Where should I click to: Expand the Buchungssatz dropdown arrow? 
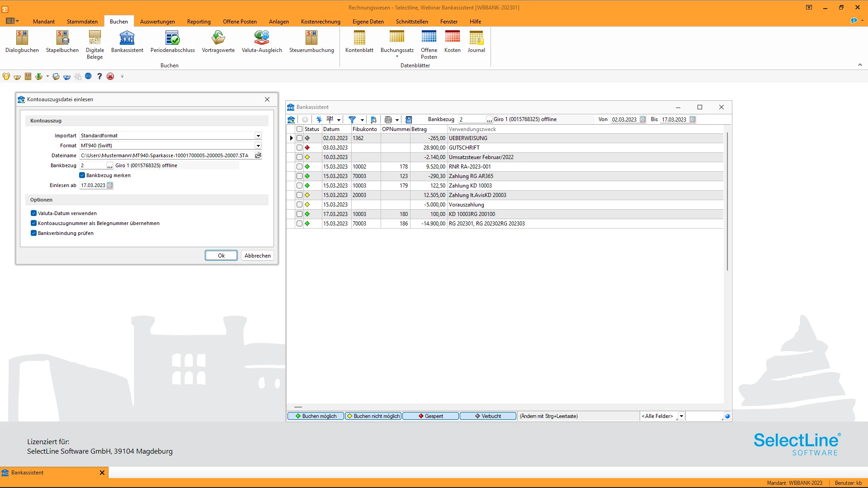pos(397,56)
